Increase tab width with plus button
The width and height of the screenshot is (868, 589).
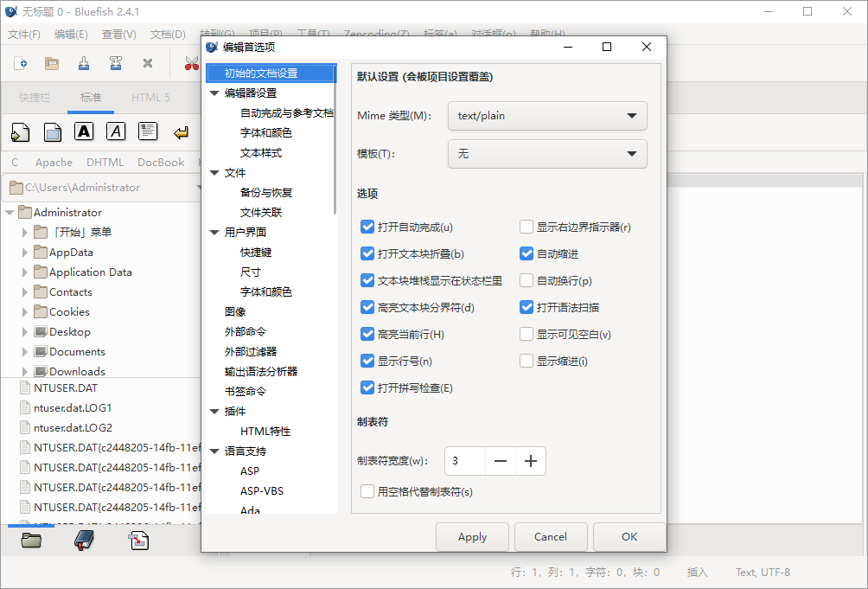pyautogui.click(x=530, y=461)
